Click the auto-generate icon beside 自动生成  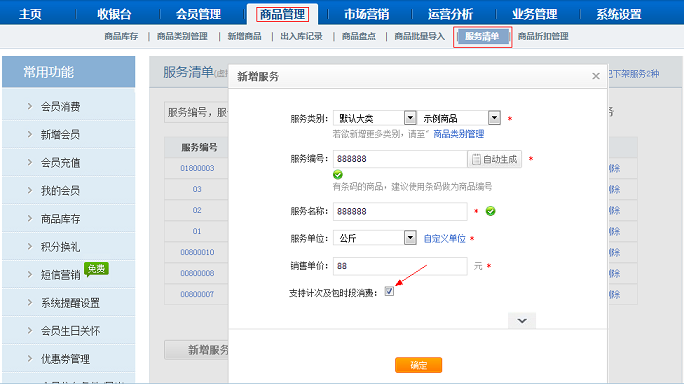pyautogui.click(x=476, y=159)
